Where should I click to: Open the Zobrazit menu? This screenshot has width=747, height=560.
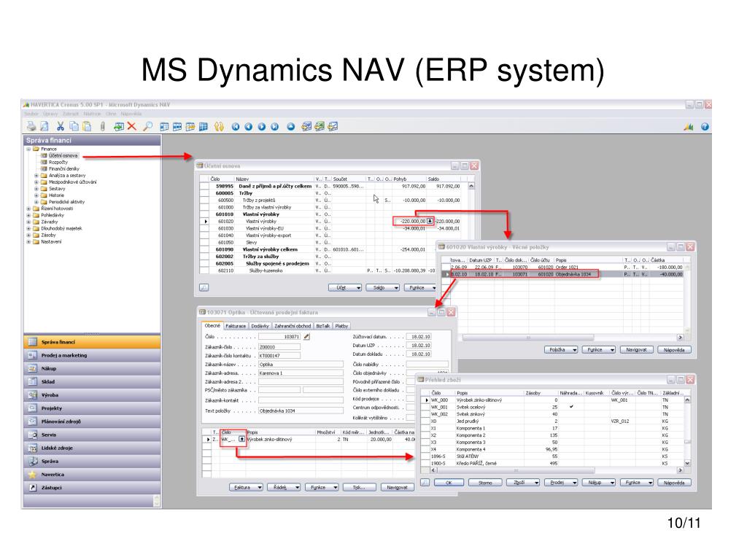(71, 114)
